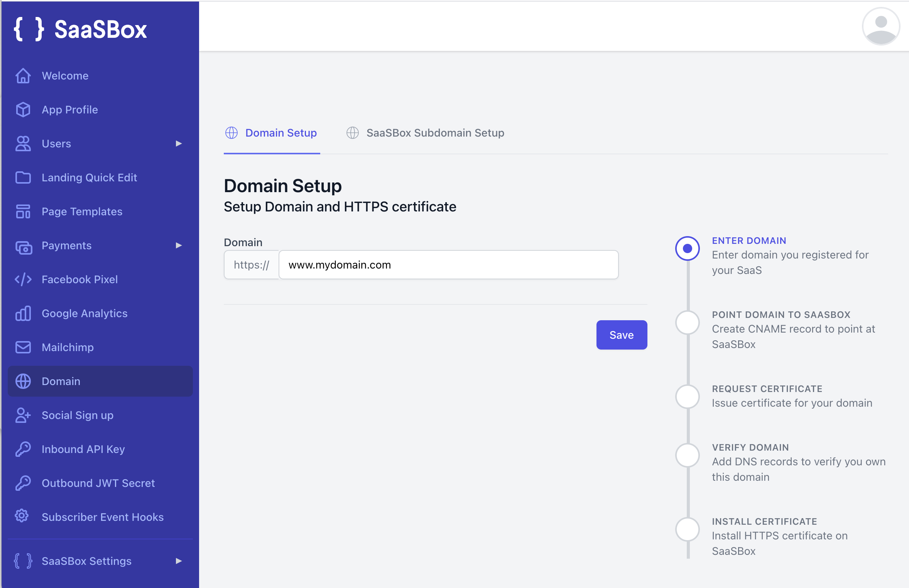Open Page Templates section
The width and height of the screenshot is (909, 588).
[100, 211]
